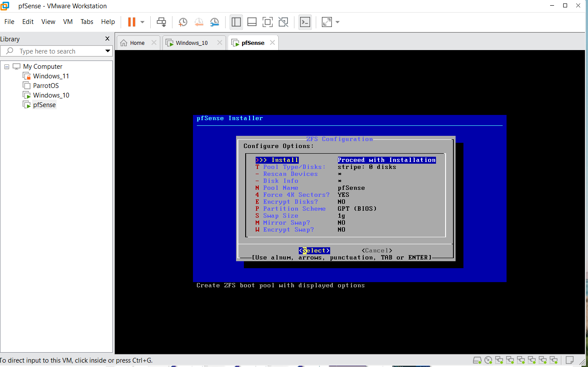
Task: Take a snapshot of this virtual machine
Action: pyautogui.click(x=183, y=22)
